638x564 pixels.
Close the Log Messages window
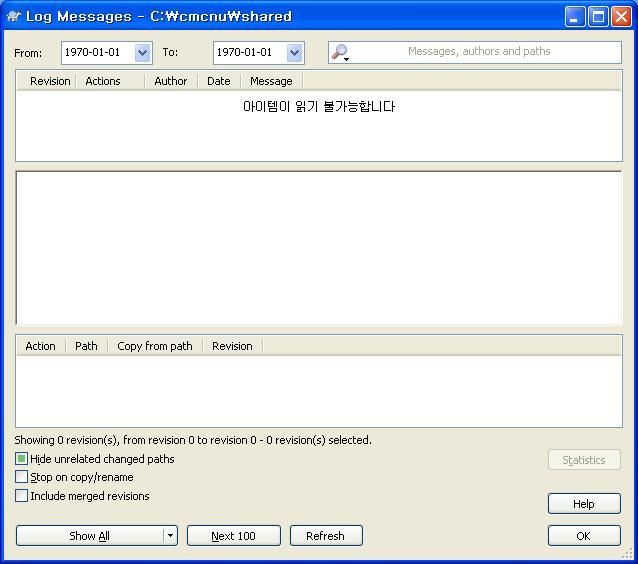point(621,17)
